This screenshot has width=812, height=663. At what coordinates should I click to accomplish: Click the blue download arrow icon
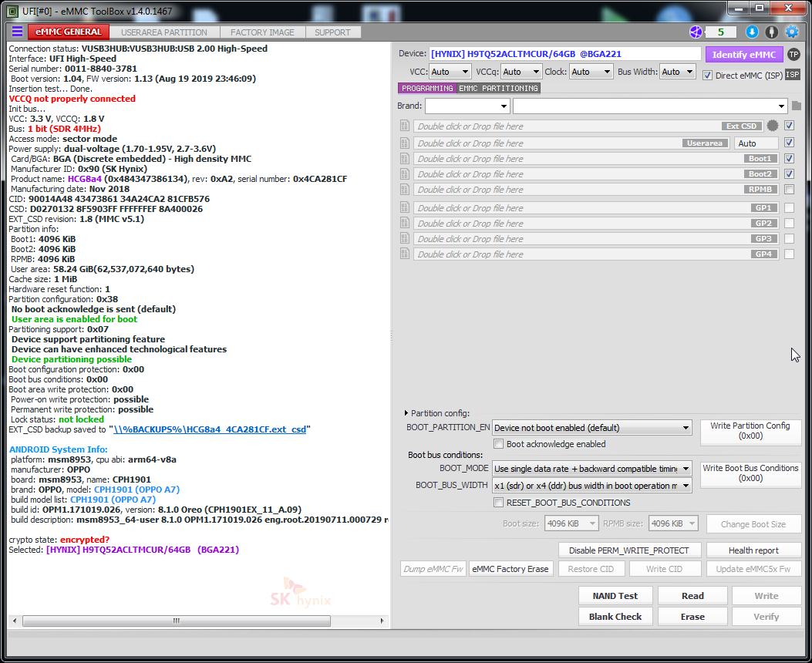752,32
